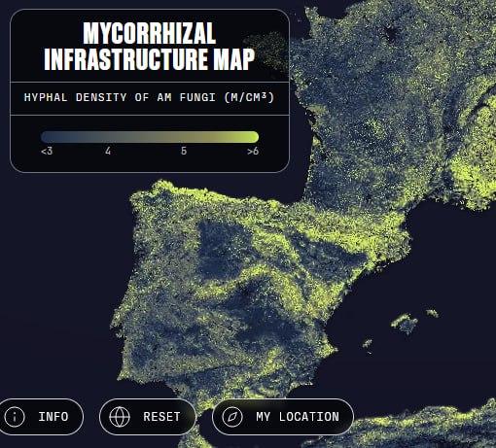This screenshot has width=496, height=448.
Task: Click the INFO button
Action: point(41,417)
